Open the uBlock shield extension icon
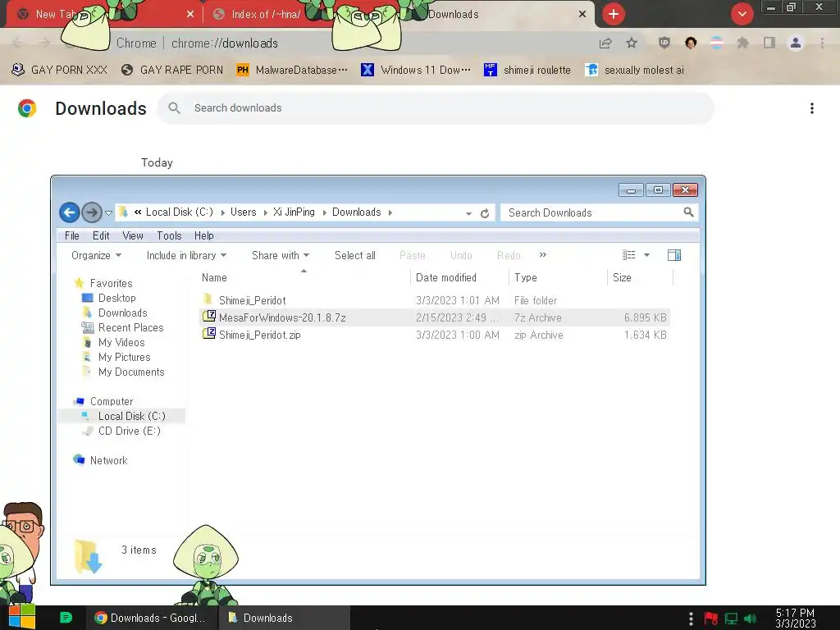Image resolution: width=840 pixels, height=630 pixels. [x=664, y=43]
